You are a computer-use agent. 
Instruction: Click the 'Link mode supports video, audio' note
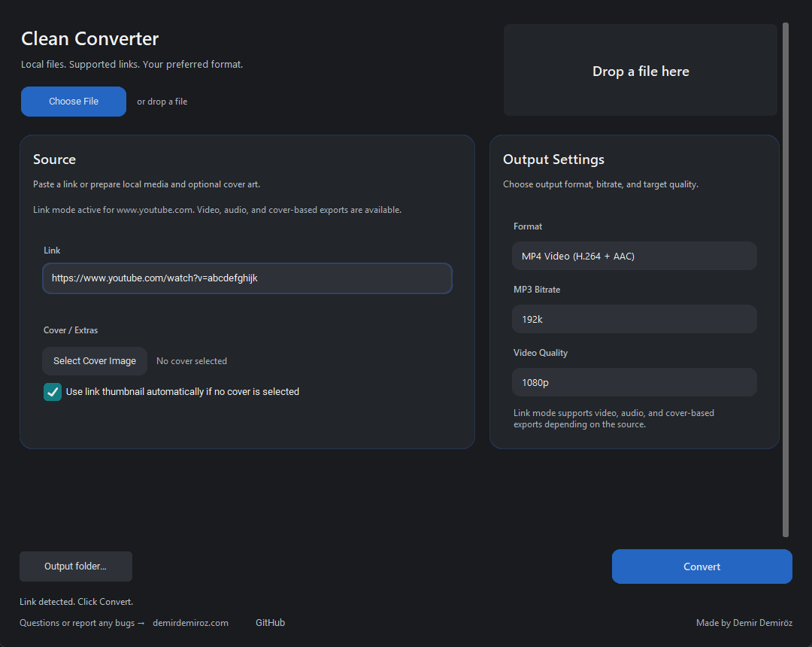point(614,418)
